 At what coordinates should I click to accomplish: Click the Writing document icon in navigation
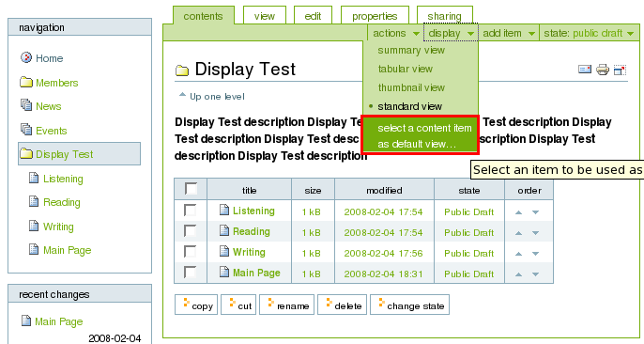(x=34, y=226)
